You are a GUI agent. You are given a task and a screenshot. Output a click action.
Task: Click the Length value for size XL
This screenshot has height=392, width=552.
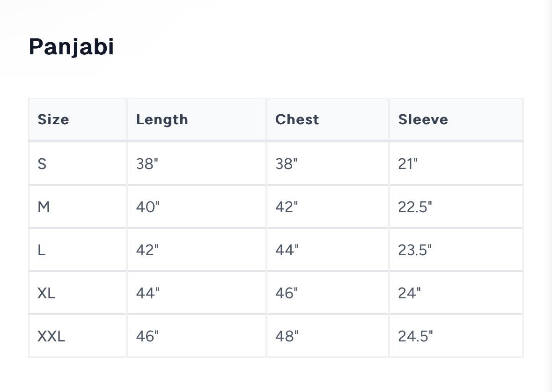(x=147, y=293)
